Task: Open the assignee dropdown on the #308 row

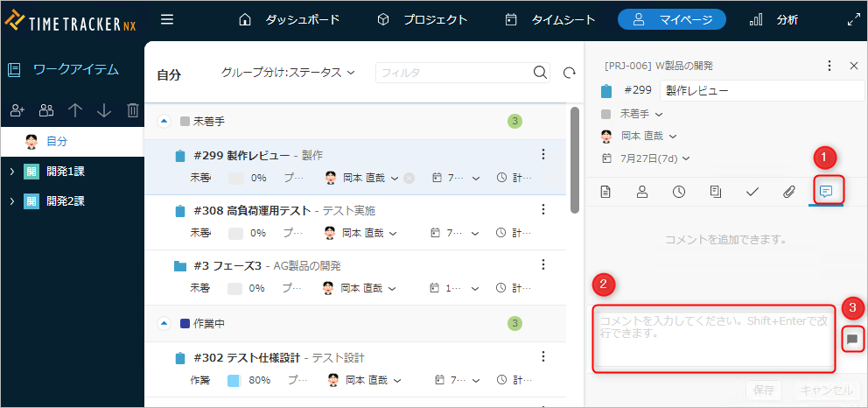Action: tap(393, 233)
